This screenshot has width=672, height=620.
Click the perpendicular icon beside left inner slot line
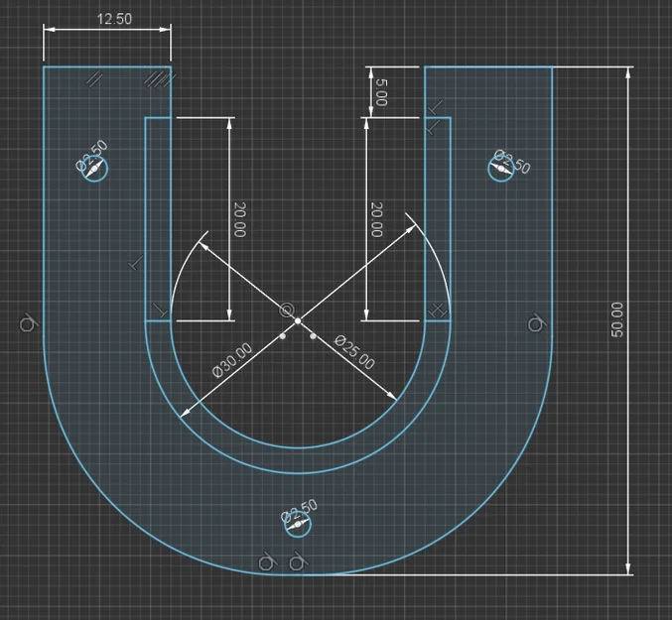click(136, 263)
